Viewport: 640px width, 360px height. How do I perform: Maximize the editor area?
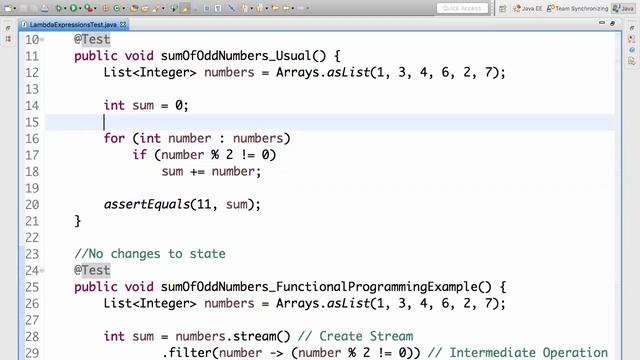point(612,23)
